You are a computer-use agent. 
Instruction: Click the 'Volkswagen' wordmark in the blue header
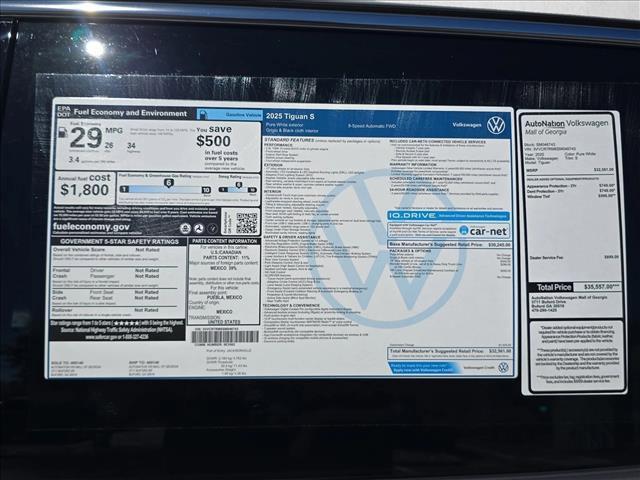click(x=467, y=125)
